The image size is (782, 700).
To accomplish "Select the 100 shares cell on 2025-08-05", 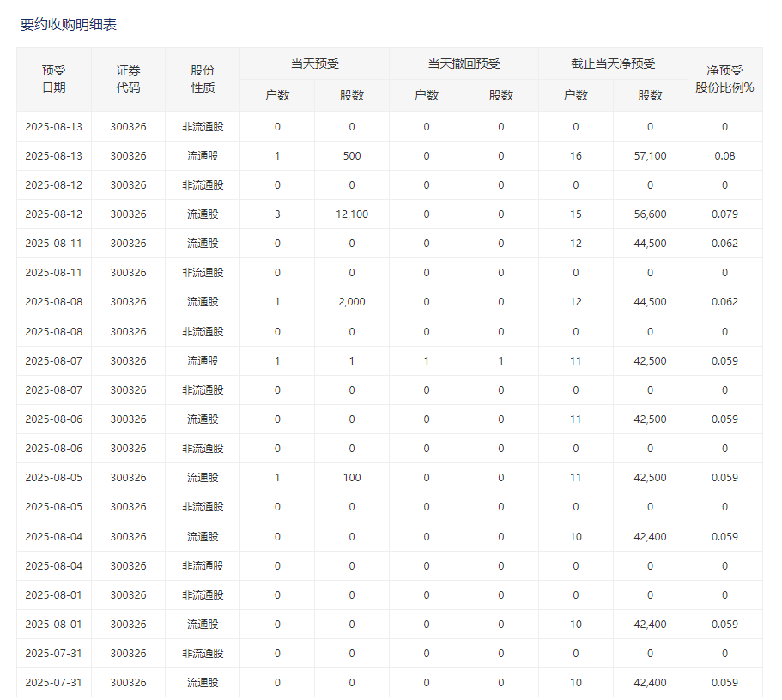I will pos(352,478).
